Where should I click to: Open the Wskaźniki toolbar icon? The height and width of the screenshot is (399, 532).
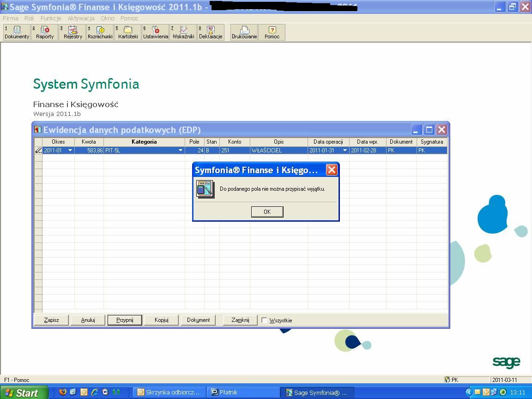pos(183,32)
